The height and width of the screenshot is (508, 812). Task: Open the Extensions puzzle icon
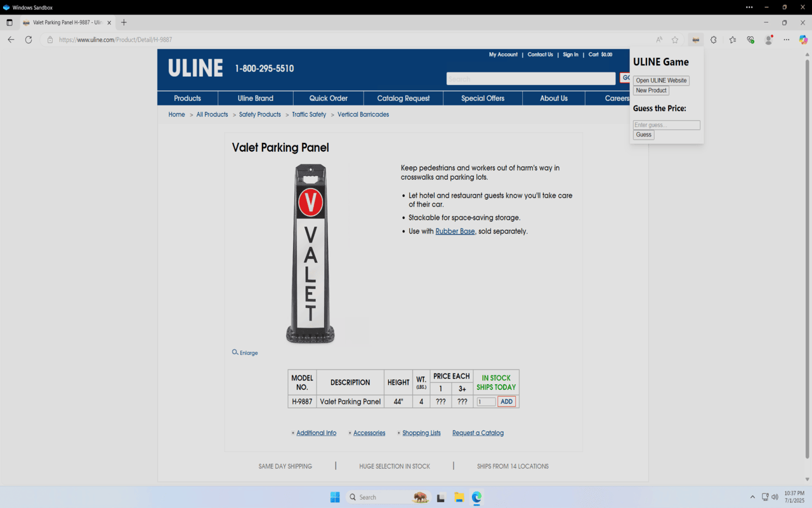[x=714, y=39]
